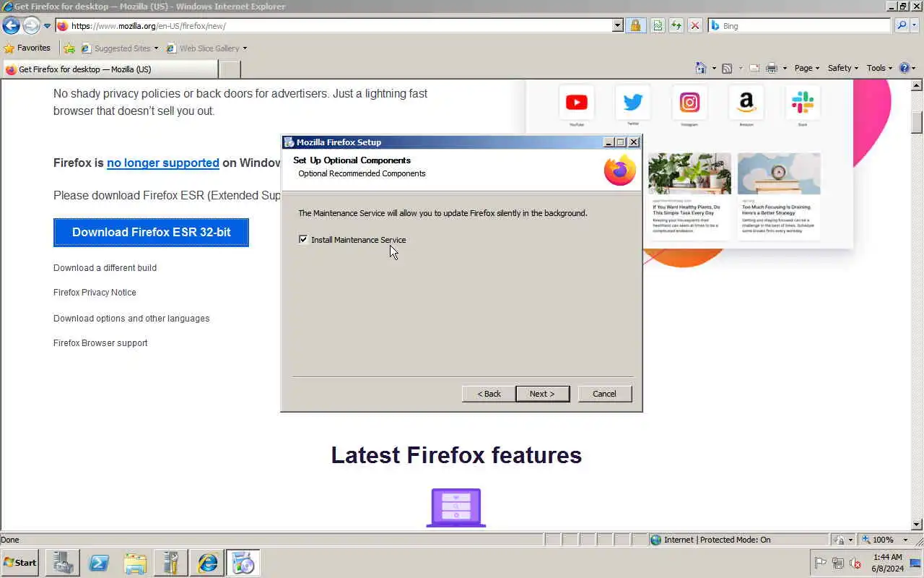Click the Add to Favorites Bar icon
Screen dimensions: 924x578
pyautogui.click(x=69, y=48)
